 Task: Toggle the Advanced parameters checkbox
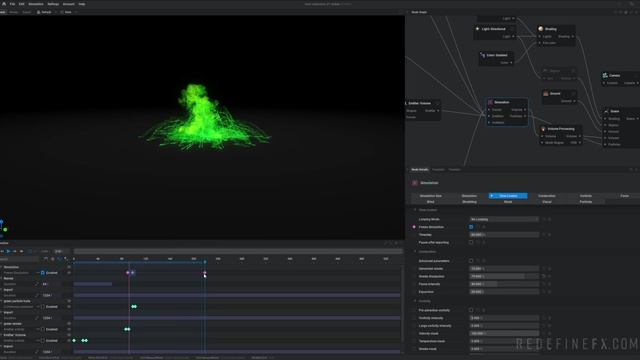(471, 261)
